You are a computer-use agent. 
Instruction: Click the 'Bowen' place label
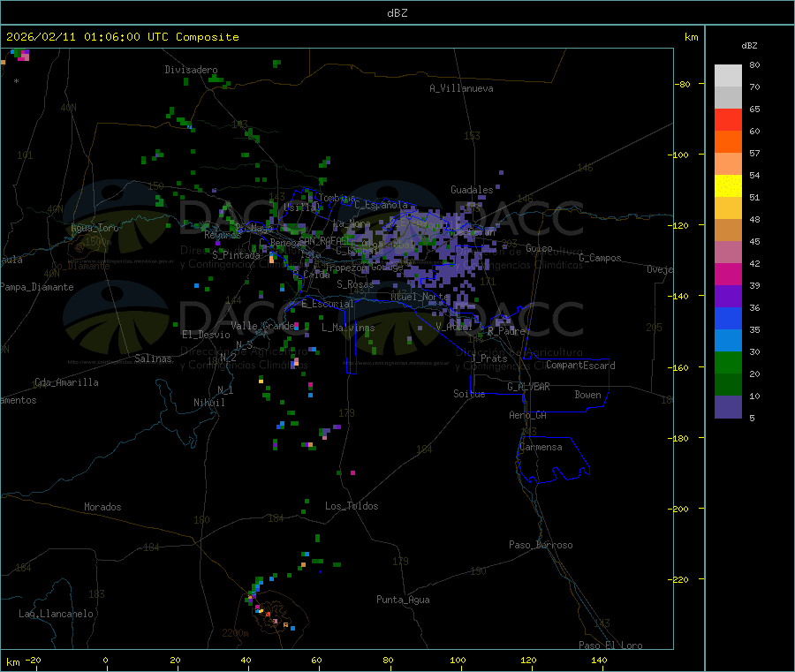[x=587, y=395]
